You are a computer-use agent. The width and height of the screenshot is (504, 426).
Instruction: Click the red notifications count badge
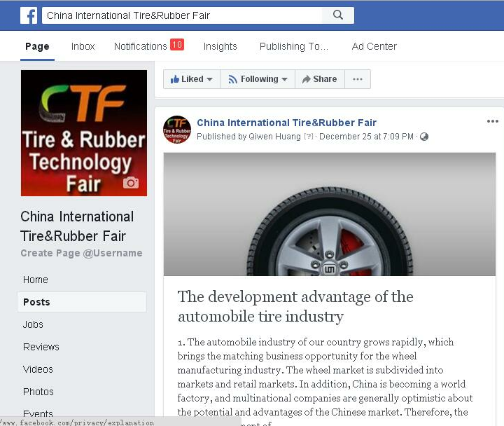coord(177,44)
